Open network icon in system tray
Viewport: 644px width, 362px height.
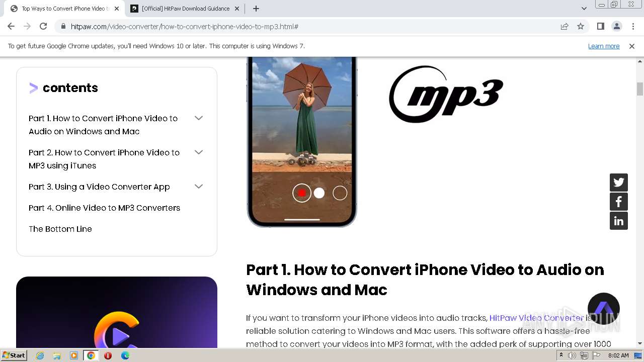click(584, 355)
